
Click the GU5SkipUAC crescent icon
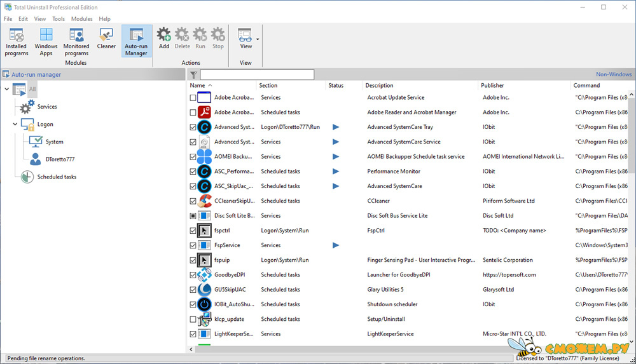tap(204, 290)
